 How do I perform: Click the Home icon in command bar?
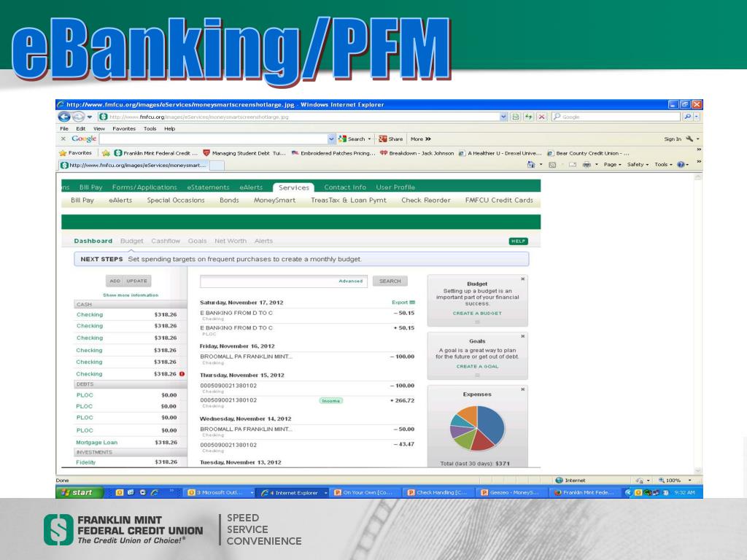pos(531,164)
